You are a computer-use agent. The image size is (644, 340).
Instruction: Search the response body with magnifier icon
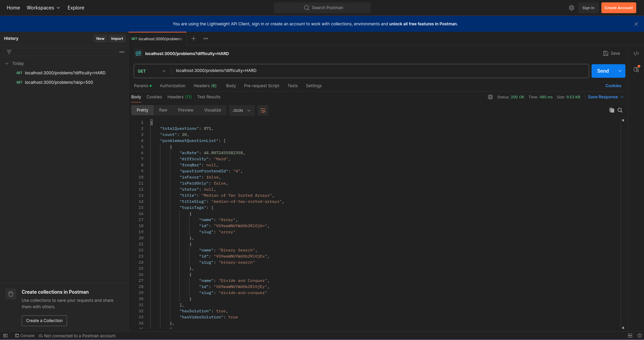tap(620, 110)
